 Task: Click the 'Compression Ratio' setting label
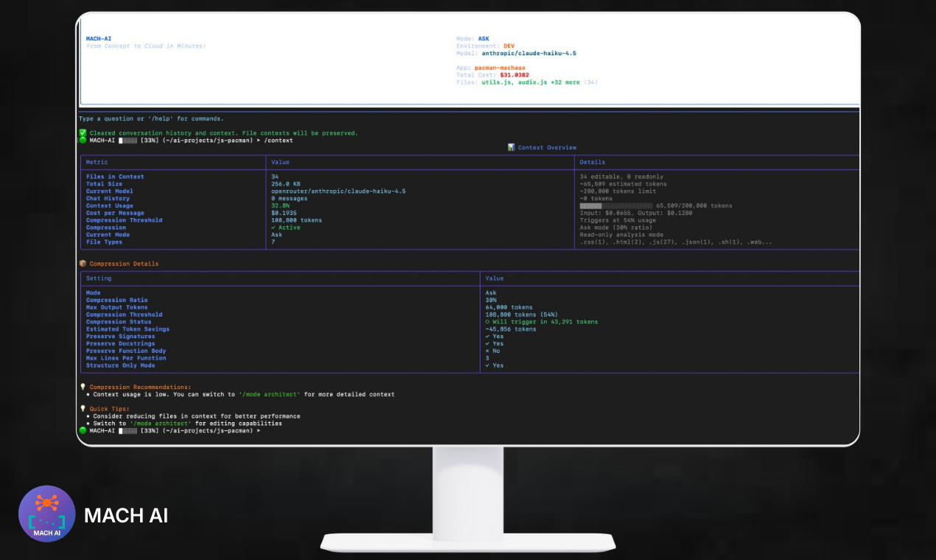click(117, 300)
